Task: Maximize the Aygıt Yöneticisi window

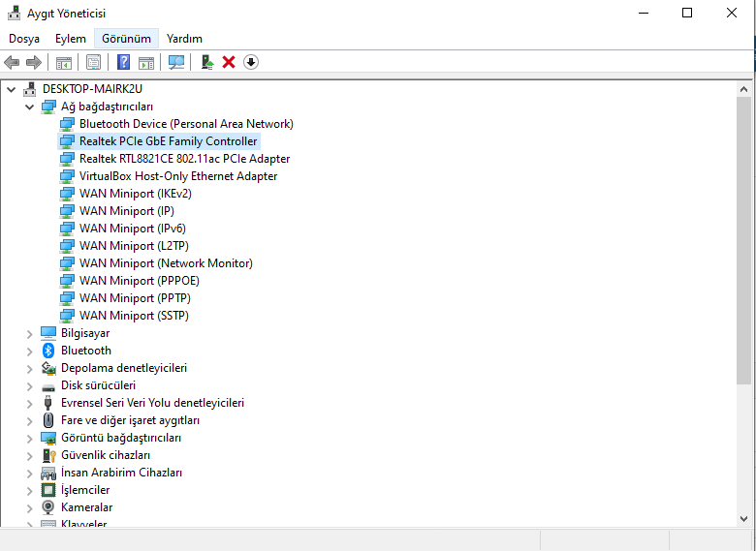Action: coord(687,13)
